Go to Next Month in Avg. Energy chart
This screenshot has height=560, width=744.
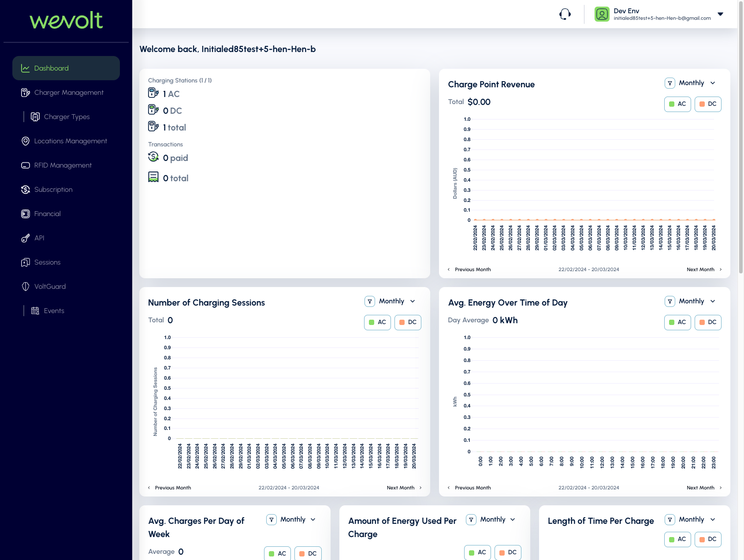coord(704,488)
